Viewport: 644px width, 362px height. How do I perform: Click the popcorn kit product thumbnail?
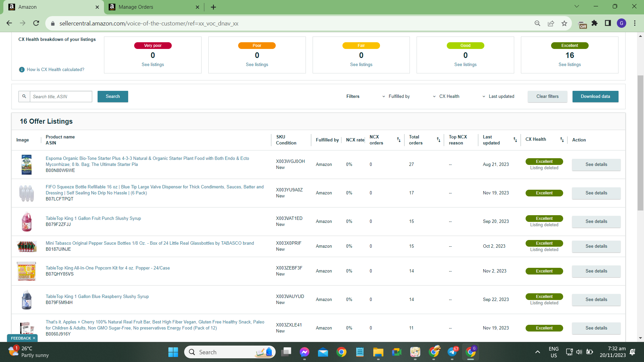[x=26, y=271]
